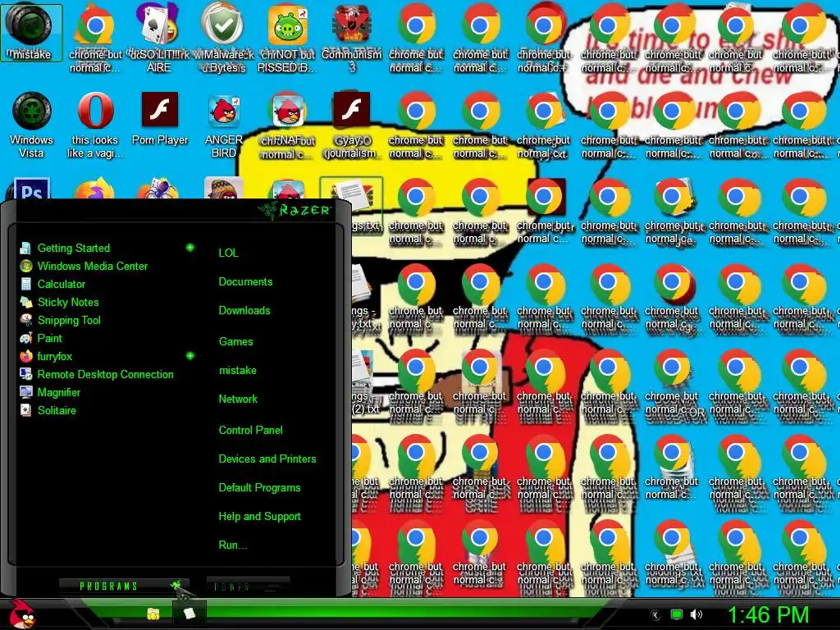Open Devices and Printers
The height and width of the screenshot is (630, 840).
tap(267, 459)
